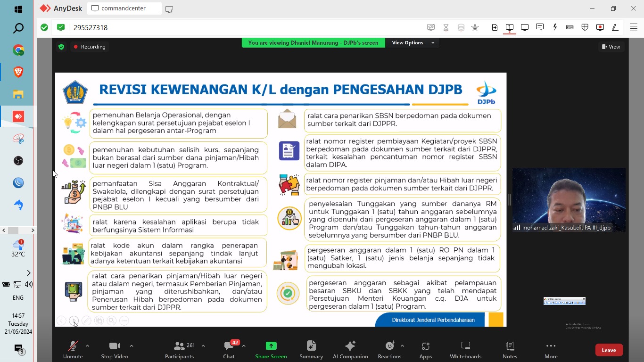Image resolution: width=644 pixels, height=362 pixels.
Task: Click the red Leave button
Action: [x=609, y=350]
